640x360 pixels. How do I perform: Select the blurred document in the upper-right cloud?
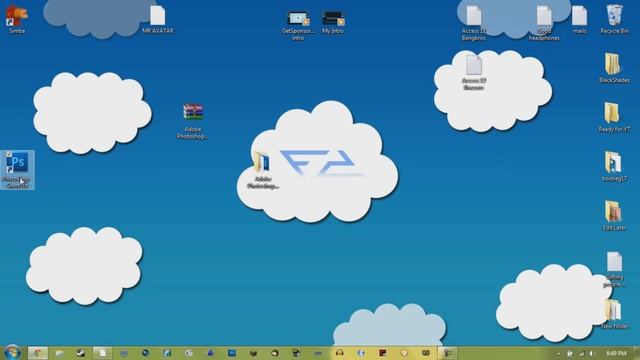[x=473, y=73]
